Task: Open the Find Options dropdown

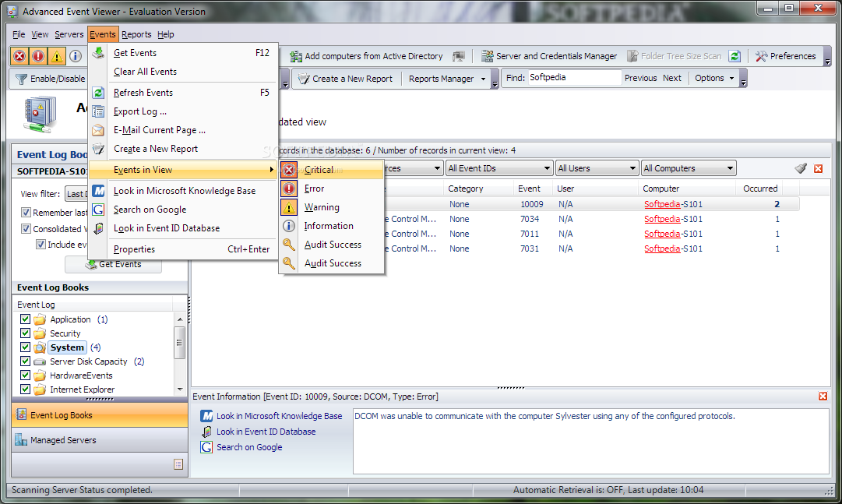Action: click(714, 78)
